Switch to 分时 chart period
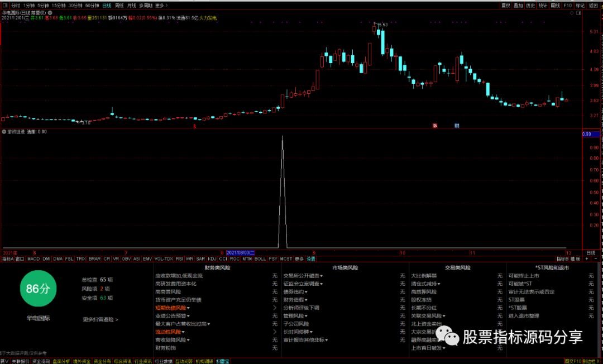 click(x=16, y=6)
